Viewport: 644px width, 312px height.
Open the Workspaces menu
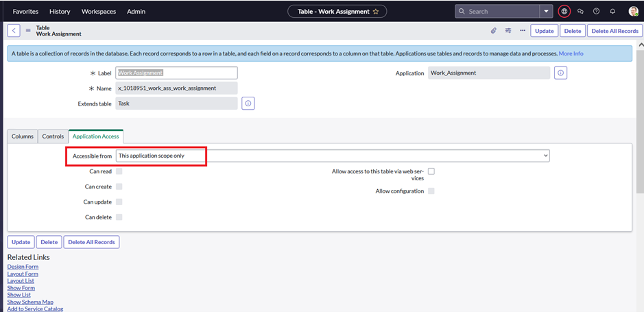[99, 12]
